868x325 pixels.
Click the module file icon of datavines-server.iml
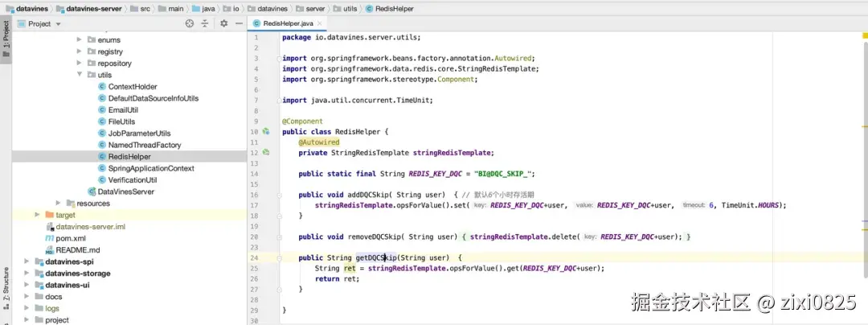point(50,226)
